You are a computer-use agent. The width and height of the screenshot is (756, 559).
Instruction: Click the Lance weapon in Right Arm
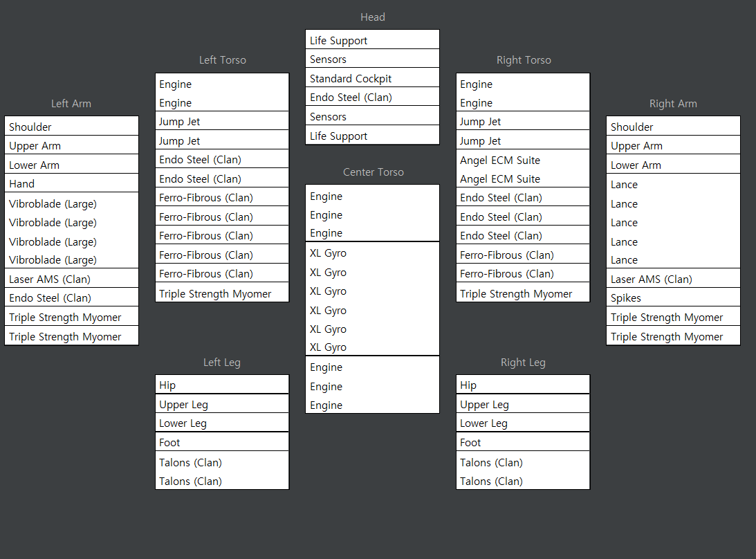click(673, 222)
